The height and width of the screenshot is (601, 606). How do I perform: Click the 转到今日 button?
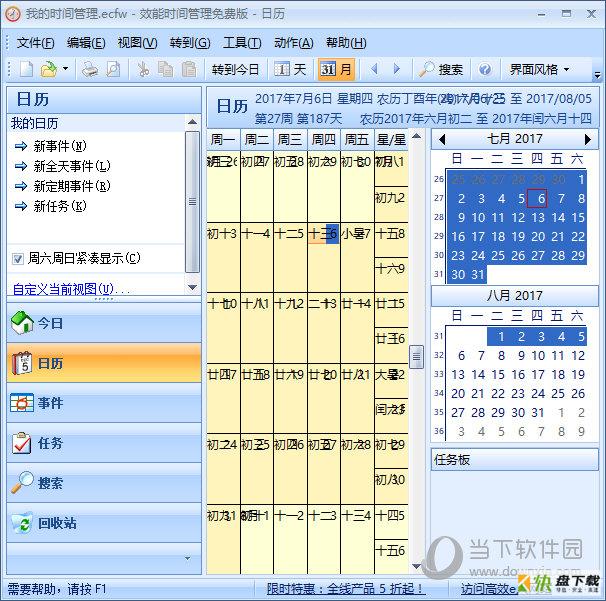point(235,70)
